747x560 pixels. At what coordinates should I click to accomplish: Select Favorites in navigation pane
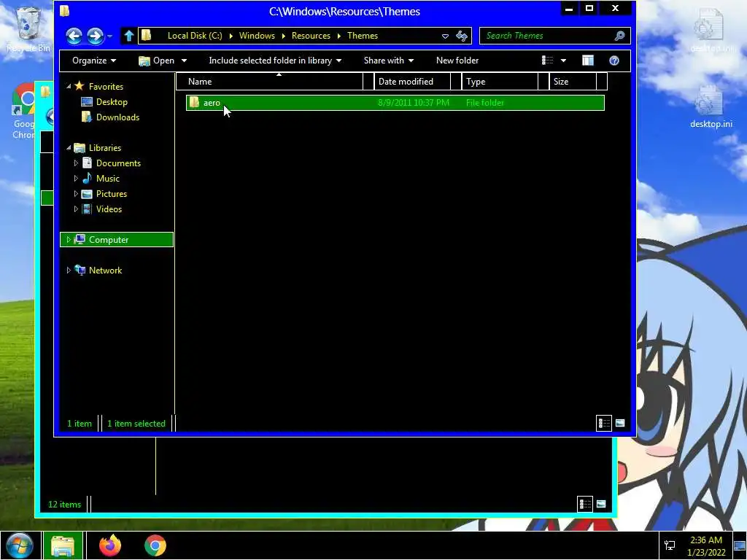106,87
